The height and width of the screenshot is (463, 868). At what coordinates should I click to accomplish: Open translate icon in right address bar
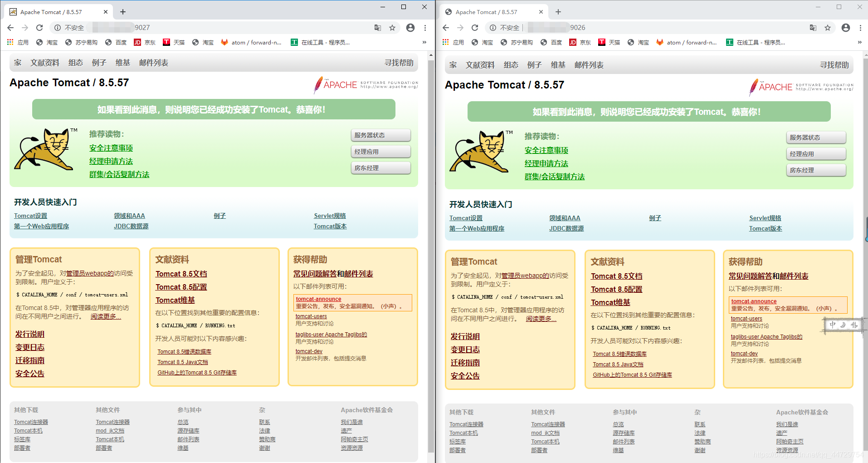click(813, 28)
